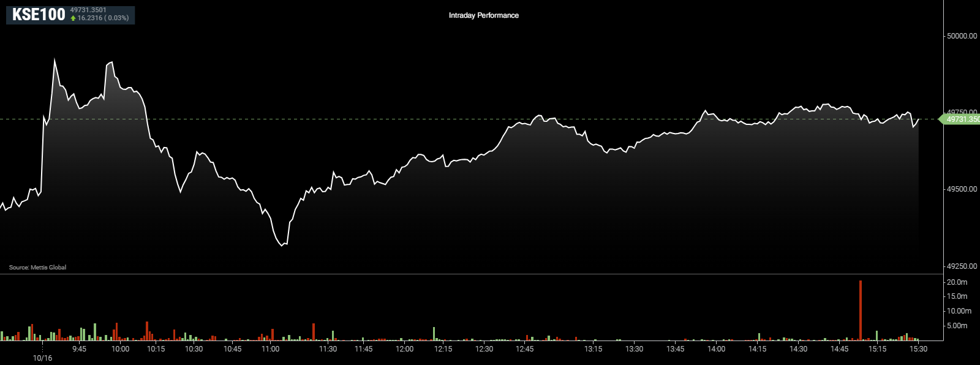
Task: Click the KSE100 index title
Action: (39, 15)
